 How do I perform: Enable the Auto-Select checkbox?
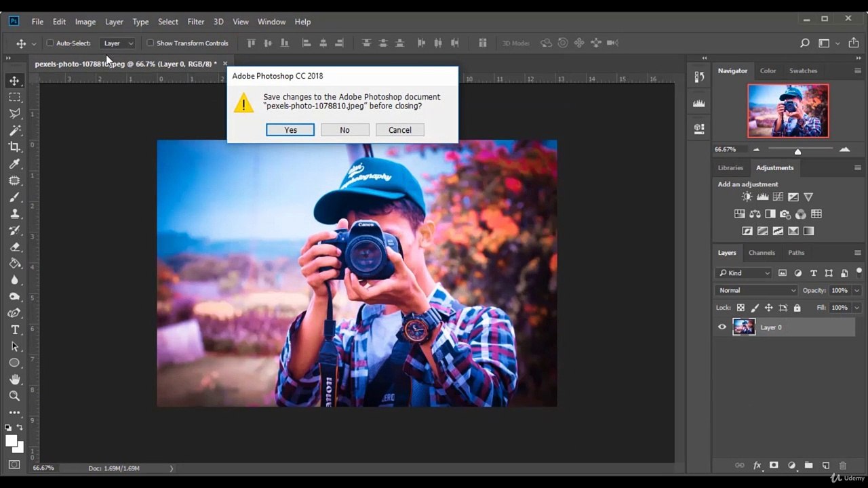click(x=50, y=43)
